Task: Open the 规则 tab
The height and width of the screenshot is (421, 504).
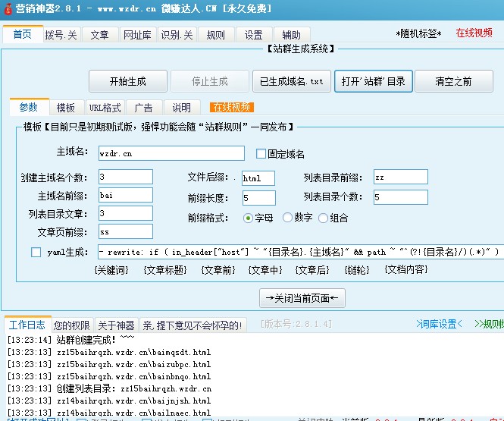Action: [216, 35]
